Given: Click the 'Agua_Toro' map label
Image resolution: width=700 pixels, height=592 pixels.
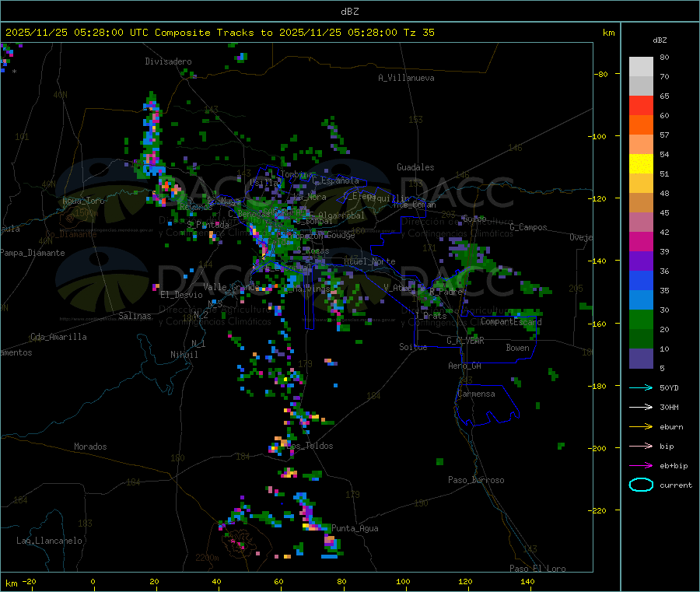Looking at the screenshot, I should pos(83,201).
